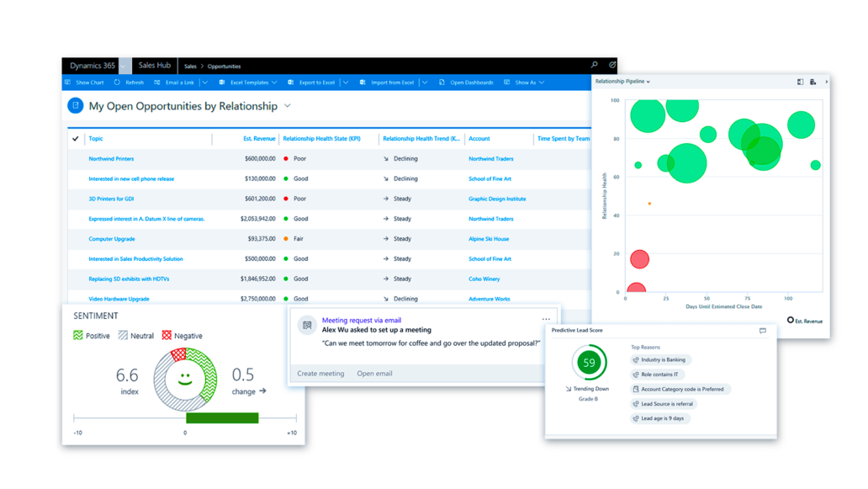Open the Sales Hub app tab

[155, 66]
